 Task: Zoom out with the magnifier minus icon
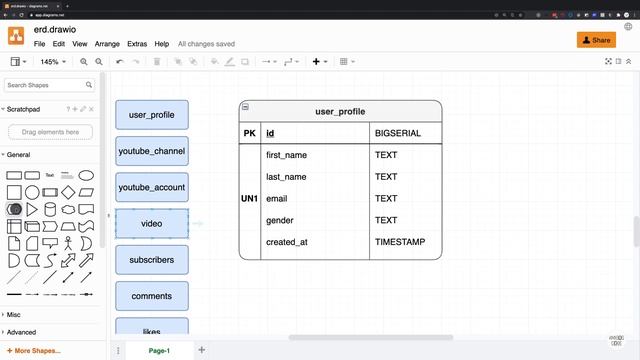99,62
